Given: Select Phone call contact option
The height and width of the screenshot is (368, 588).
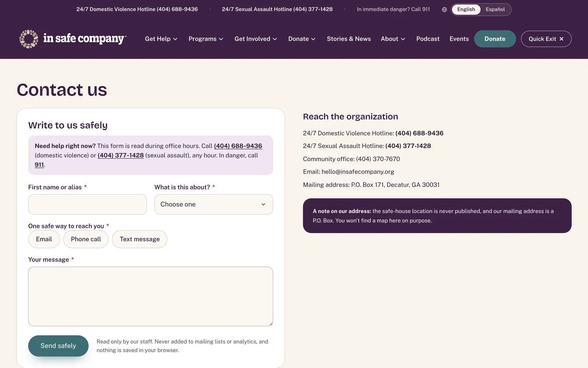Looking at the screenshot, I should pos(86,239).
